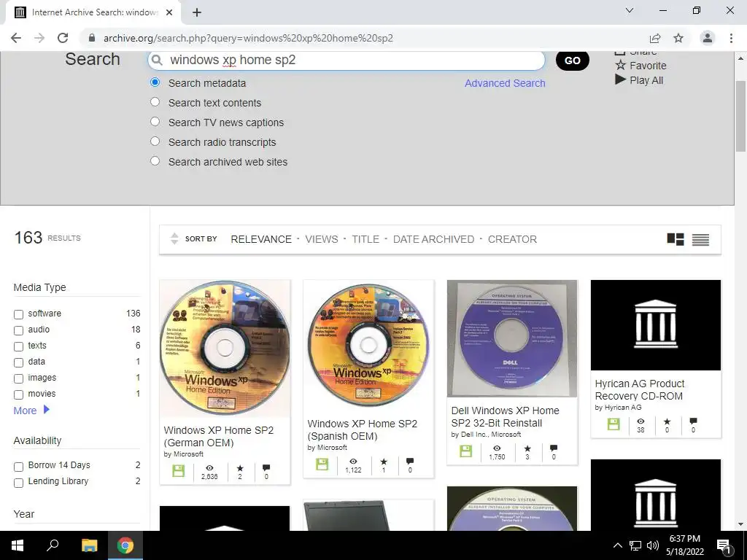The width and height of the screenshot is (747, 560).
Task: Click the volume speaker tray icon
Action: pos(653,545)
